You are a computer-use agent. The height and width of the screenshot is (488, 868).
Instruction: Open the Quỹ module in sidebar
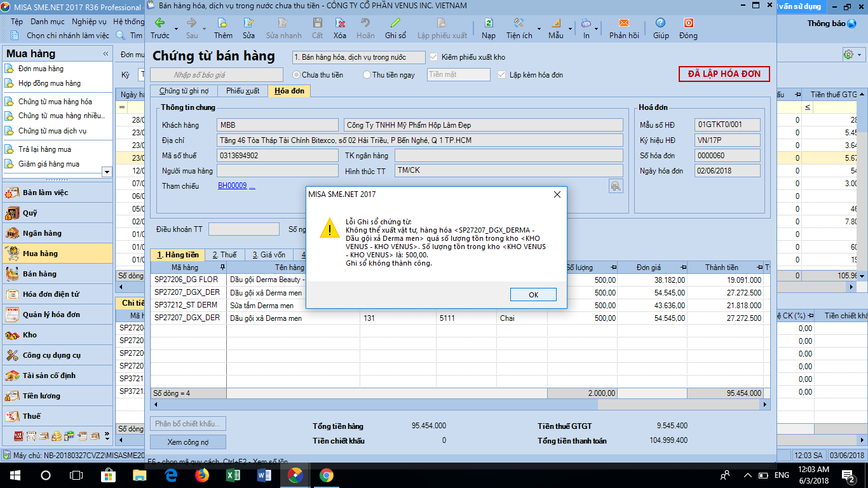point(57,213)
